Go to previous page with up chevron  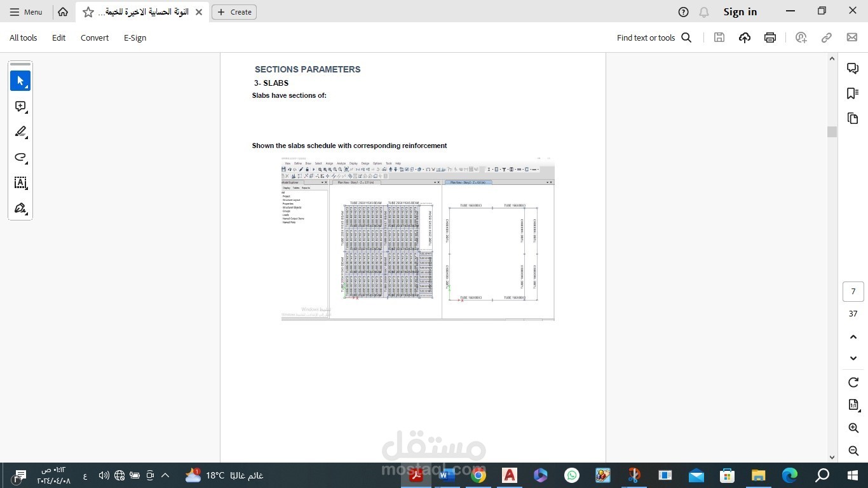tap(853, 336)
